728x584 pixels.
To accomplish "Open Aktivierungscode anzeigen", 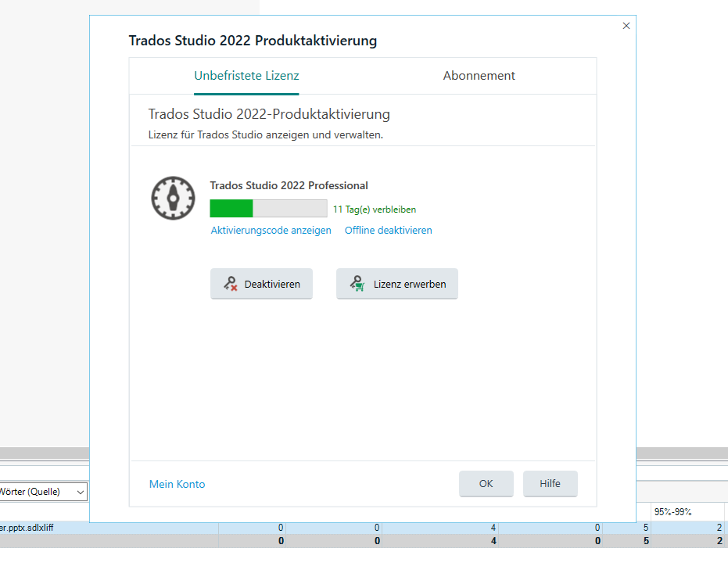I will pyautogui.click(x=271, y=230).
